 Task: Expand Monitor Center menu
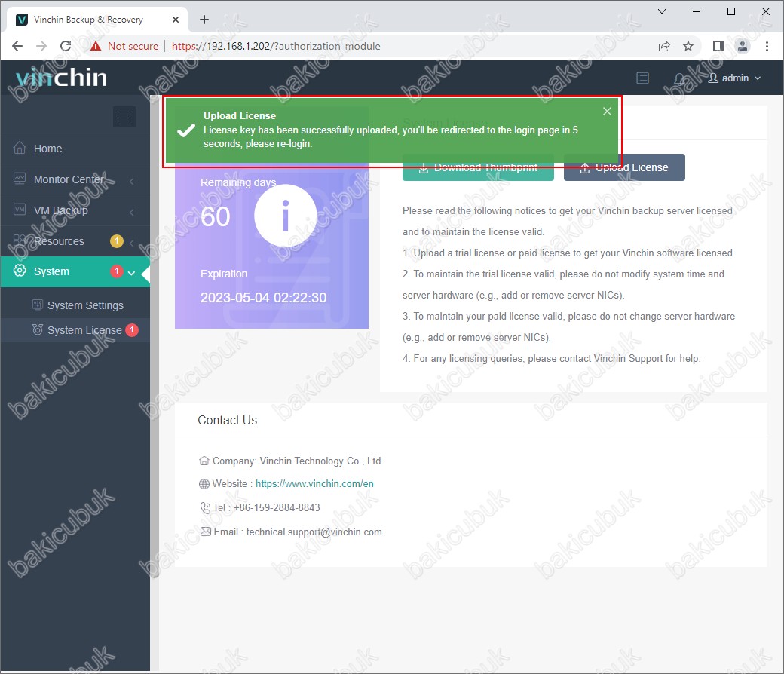(x=75, y=179)
